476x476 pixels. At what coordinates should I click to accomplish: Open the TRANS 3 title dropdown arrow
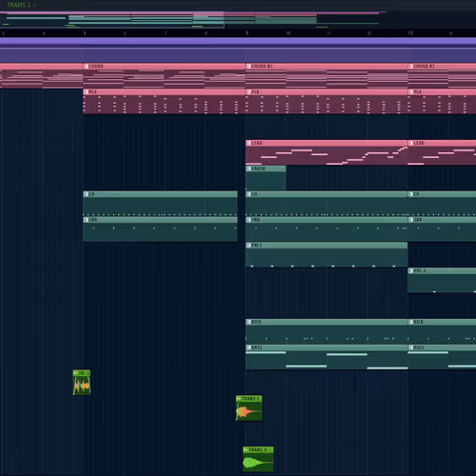pos(34,6)
